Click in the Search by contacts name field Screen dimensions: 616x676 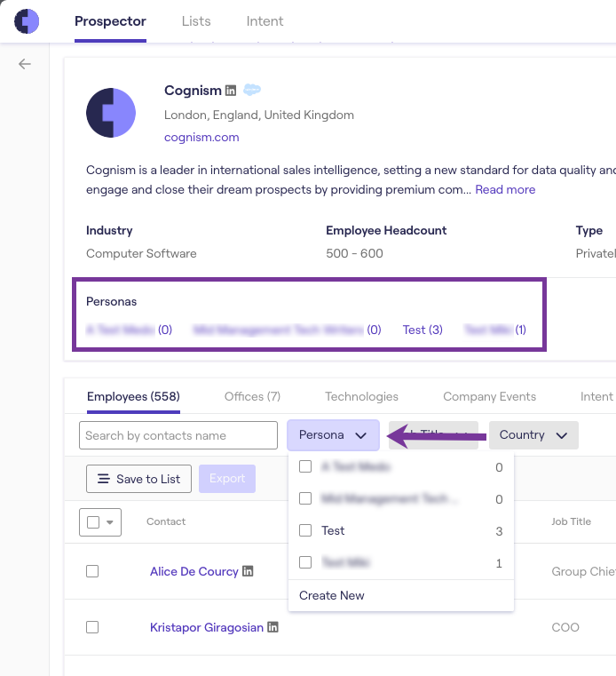178,435
